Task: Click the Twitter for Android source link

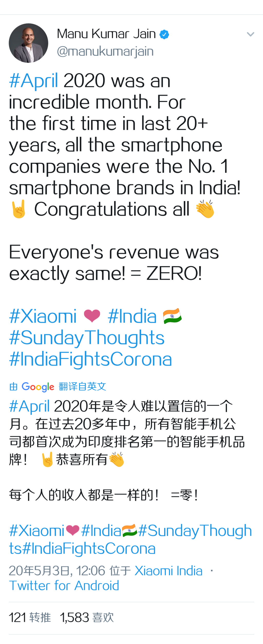Action: (x=64, y=586)
